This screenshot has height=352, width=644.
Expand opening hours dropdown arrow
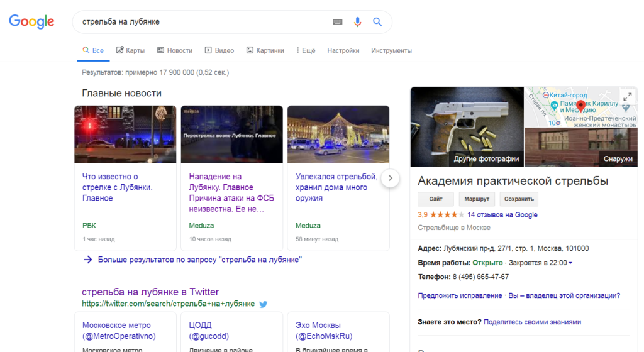pyautogui.click(x=570, y=263)
